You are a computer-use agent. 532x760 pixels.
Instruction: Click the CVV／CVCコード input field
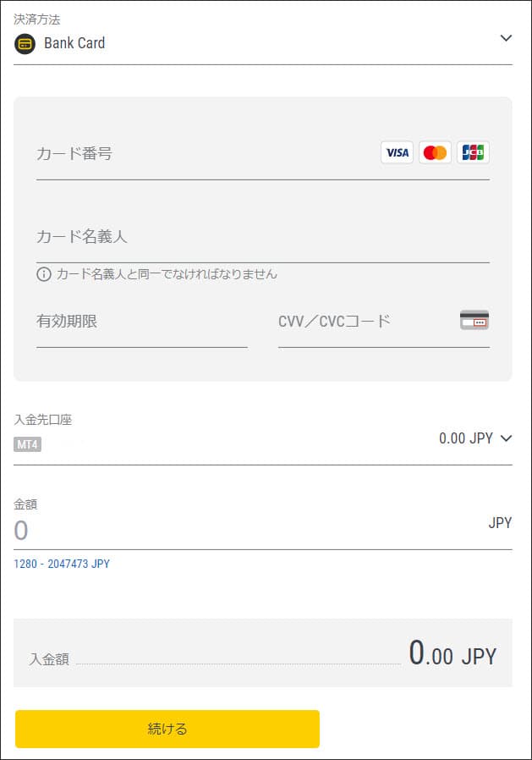click(x=364, y=322)
